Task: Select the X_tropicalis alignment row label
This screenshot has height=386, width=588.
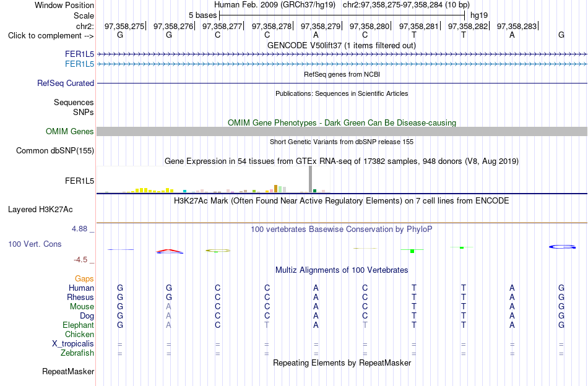Action: coord(73,344)
